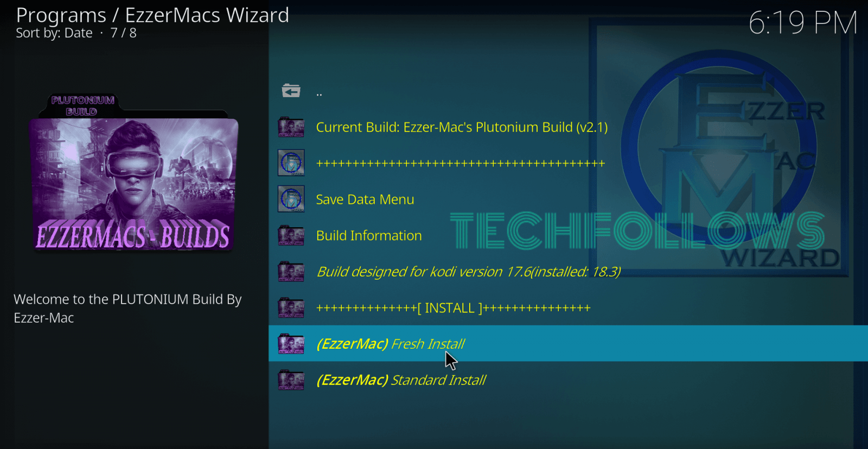Click the icon next to INSTALL separator row

tap(291, 307)
